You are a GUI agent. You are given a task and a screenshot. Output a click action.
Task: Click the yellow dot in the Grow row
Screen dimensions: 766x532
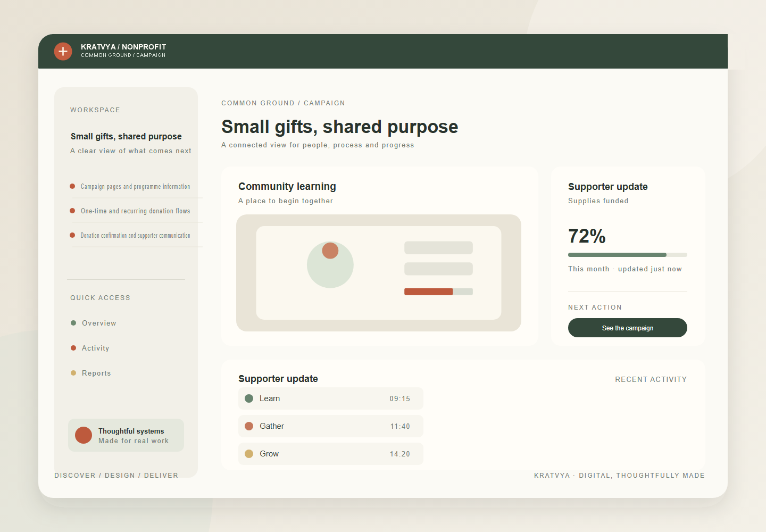(x=249, y=454)
